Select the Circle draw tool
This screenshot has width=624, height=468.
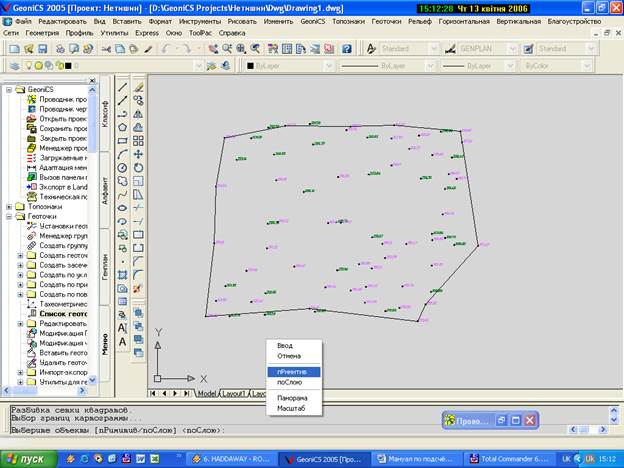click(x=123, y=168)
